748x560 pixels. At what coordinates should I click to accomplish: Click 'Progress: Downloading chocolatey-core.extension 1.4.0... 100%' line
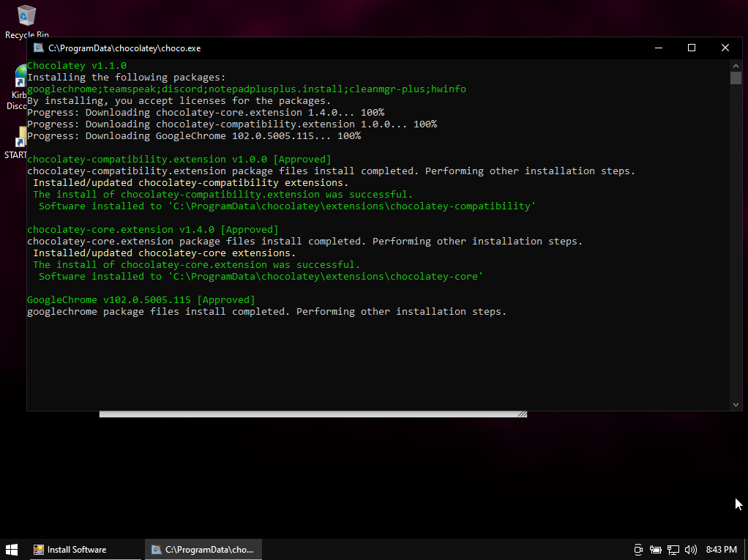point(206,113)
